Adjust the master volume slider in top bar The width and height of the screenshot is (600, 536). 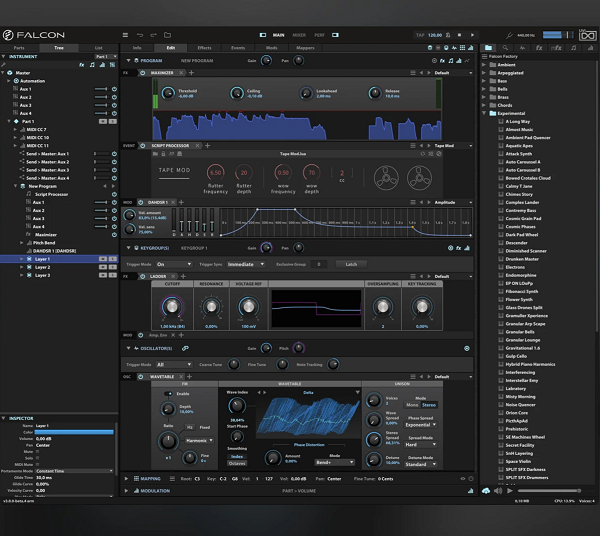coord(558,35)
